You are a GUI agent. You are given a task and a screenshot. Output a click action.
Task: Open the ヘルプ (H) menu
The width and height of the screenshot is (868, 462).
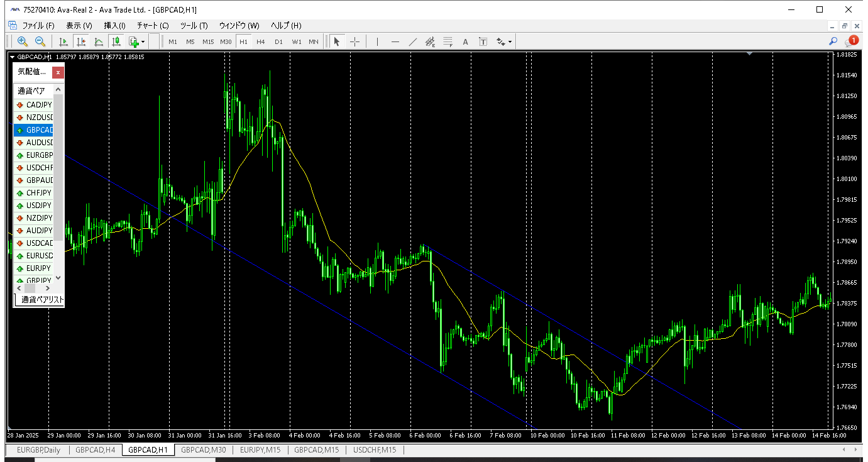[286, 26]
